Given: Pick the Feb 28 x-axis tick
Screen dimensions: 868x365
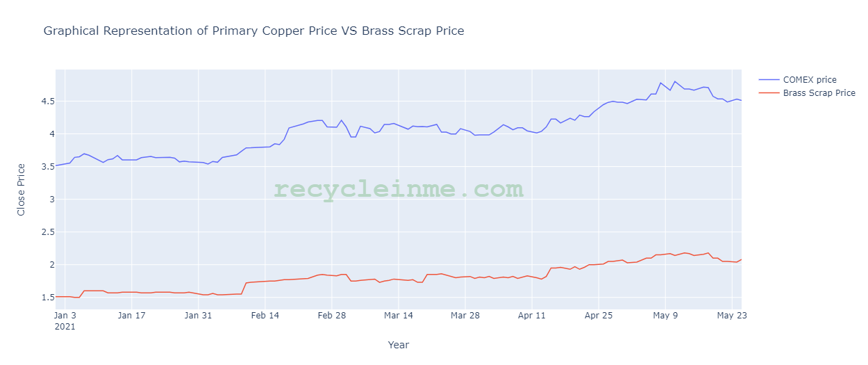Looking at the screenshot, I should click(x=332, y=315).
